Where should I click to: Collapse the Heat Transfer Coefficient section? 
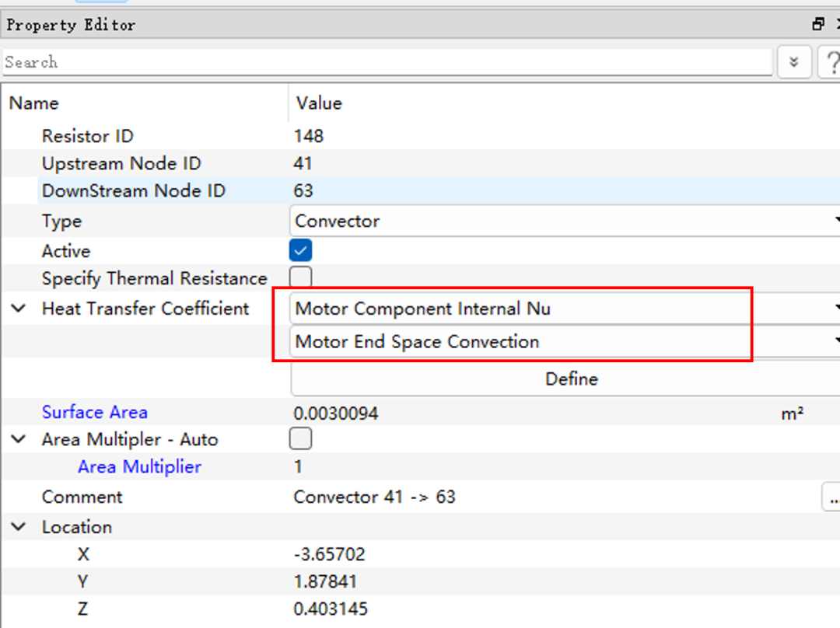coord(19,309)
